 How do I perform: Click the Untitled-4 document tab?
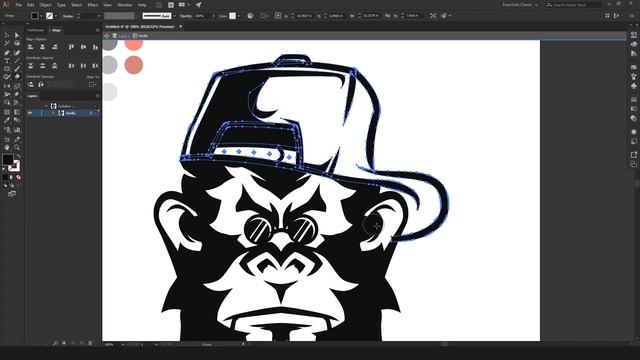click(x=140, y=27)
